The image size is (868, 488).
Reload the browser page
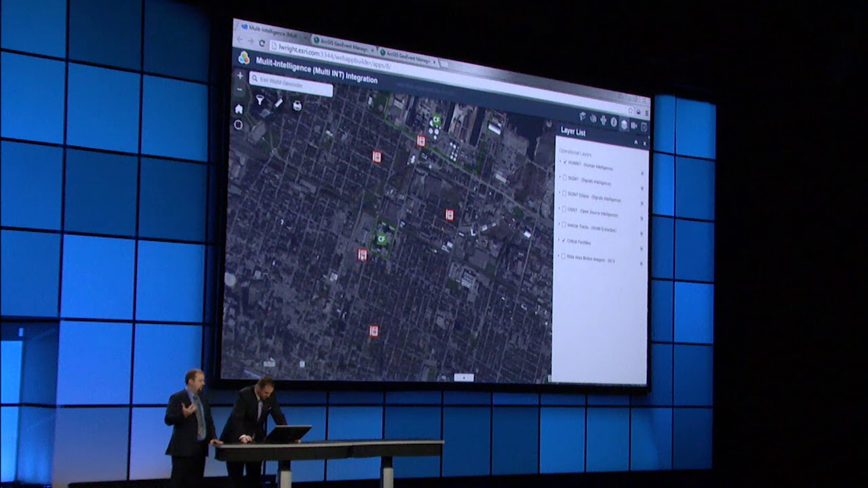click(261, 42)
